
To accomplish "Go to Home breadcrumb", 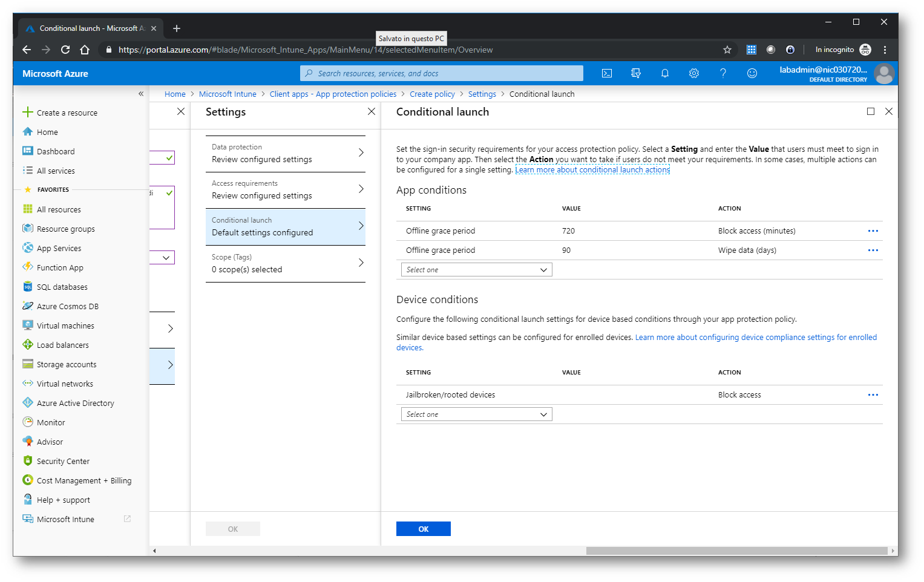I will coord(175,94).
